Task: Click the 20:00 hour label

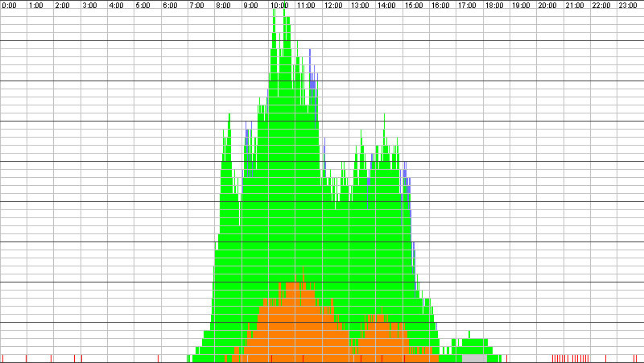Action: click(x=547, y=6)
